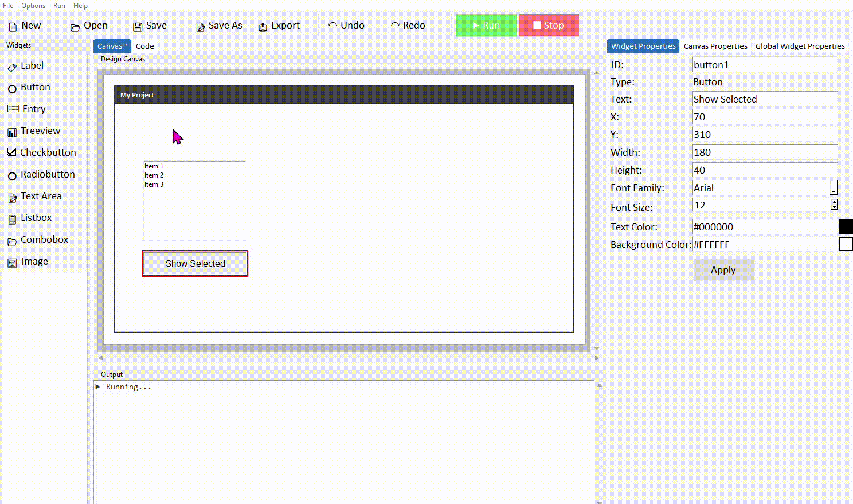Open the Canvas Properties tab
The image size is (853, 504).
(x=715, y=46)
